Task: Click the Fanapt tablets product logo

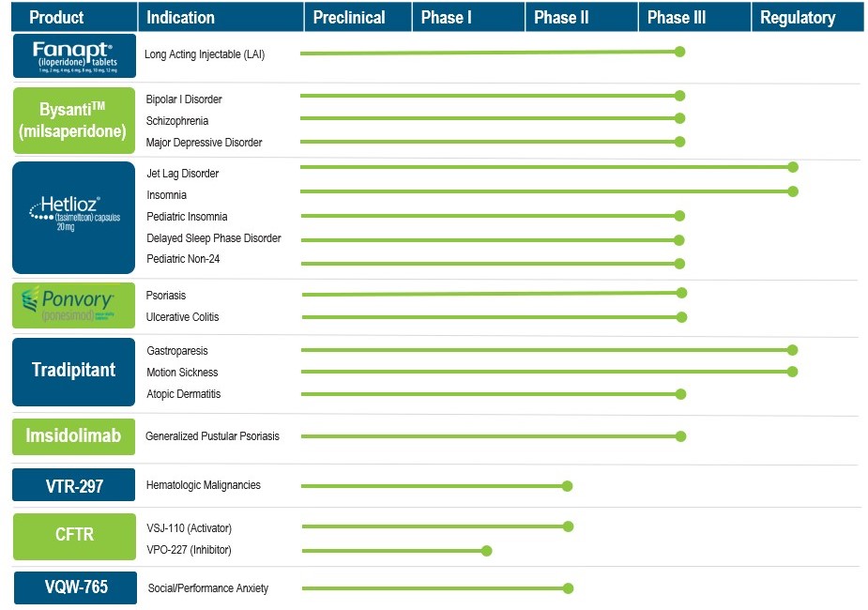Action: tap(74, 56)
